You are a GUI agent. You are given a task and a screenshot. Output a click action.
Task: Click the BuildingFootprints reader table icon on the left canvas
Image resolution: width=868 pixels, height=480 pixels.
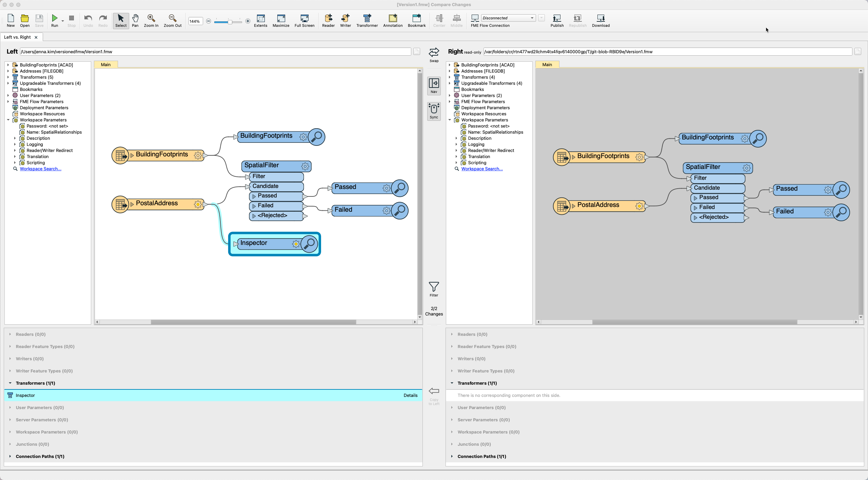point(120,155)
